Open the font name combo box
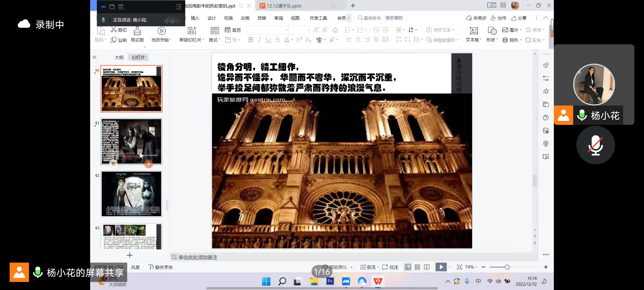This screenshot has height=290, width=644. pyautogui.click(x=267, y=30)
